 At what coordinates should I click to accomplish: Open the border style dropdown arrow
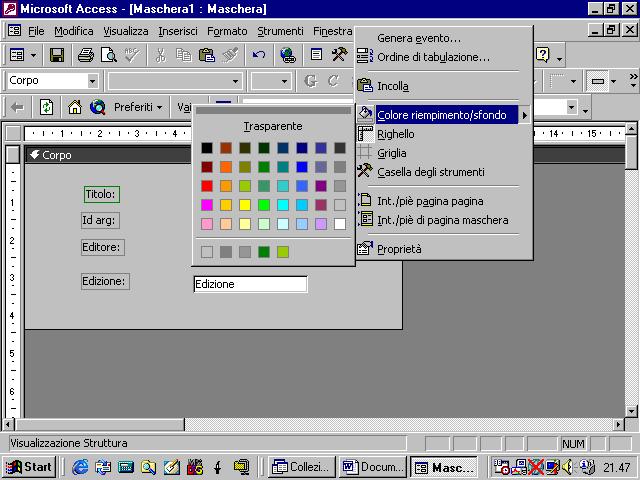[x=573, y=81]
